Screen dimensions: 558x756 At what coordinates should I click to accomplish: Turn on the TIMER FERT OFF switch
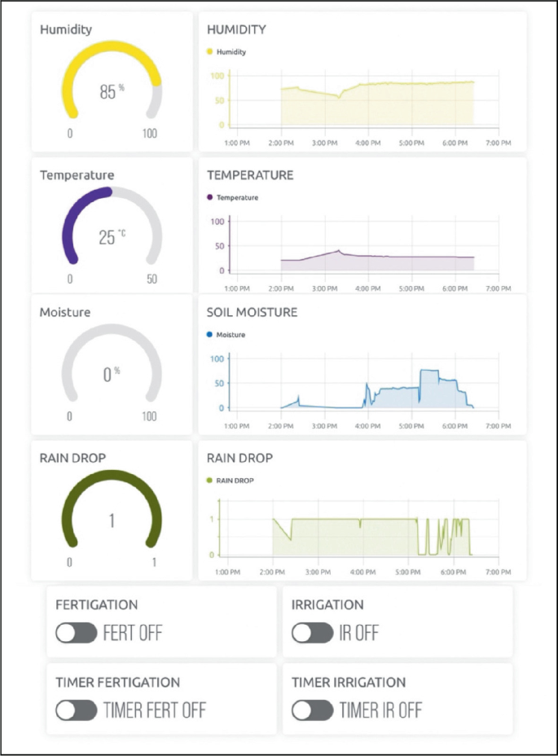click(77, 710)
